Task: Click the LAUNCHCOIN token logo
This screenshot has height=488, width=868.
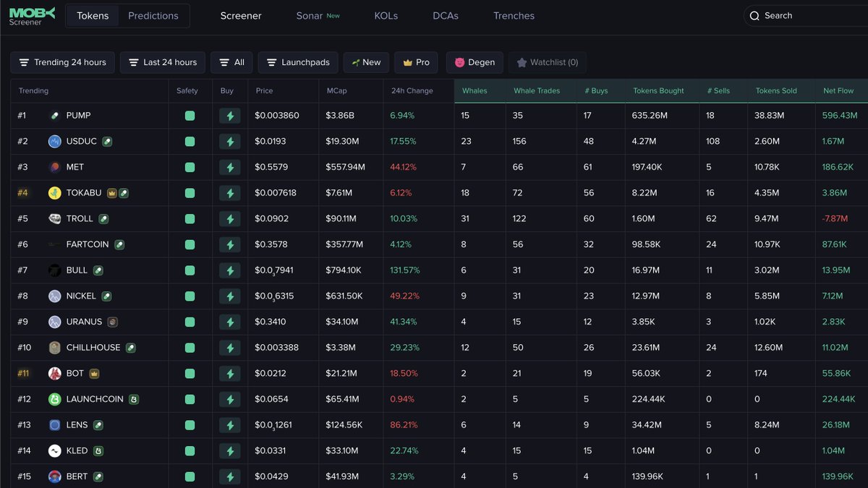Action: pyautogui.click(x=54, y=399)
